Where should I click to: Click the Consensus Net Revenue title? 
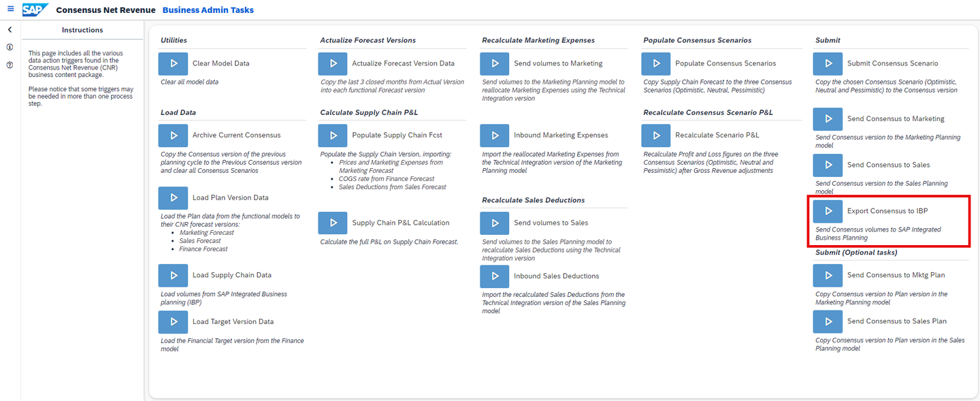tap(105, 10)
